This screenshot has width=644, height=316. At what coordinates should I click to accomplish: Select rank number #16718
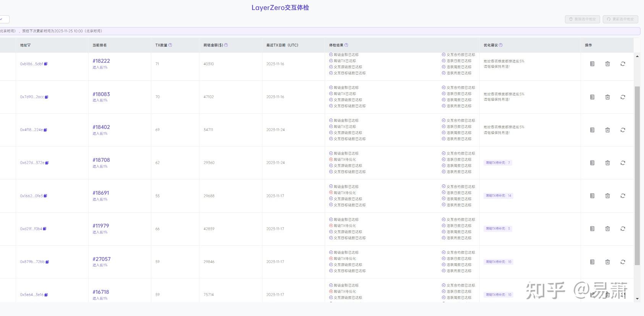(101, 292)
